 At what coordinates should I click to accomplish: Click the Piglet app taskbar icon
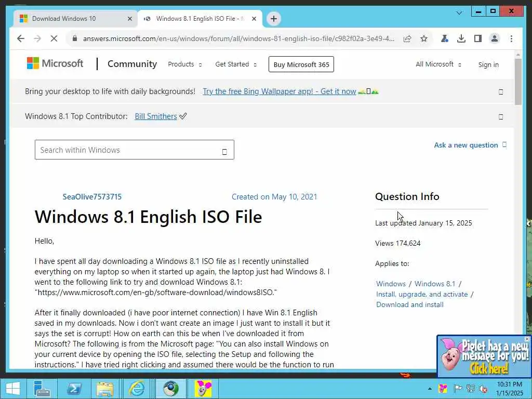click(203, 389)
